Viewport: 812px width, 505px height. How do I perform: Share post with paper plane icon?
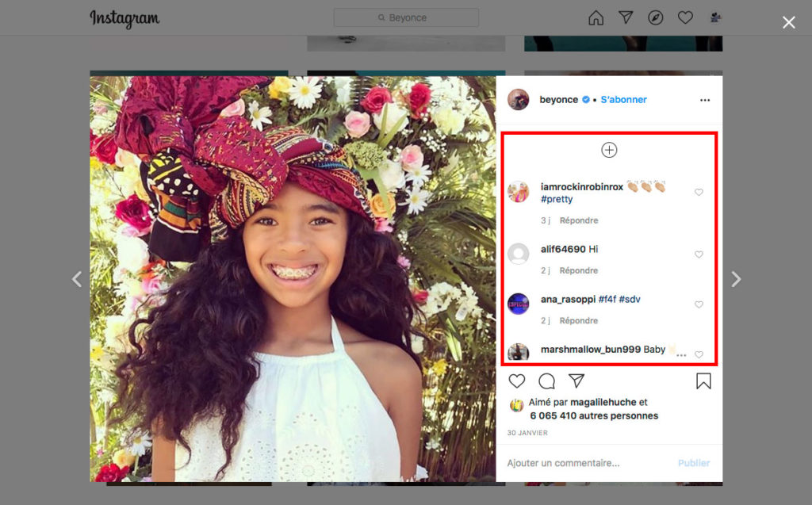click(x=576, y=381)
